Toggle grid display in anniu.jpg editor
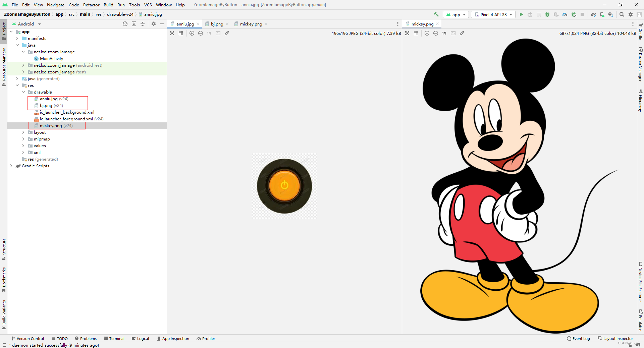 (181, 33)
